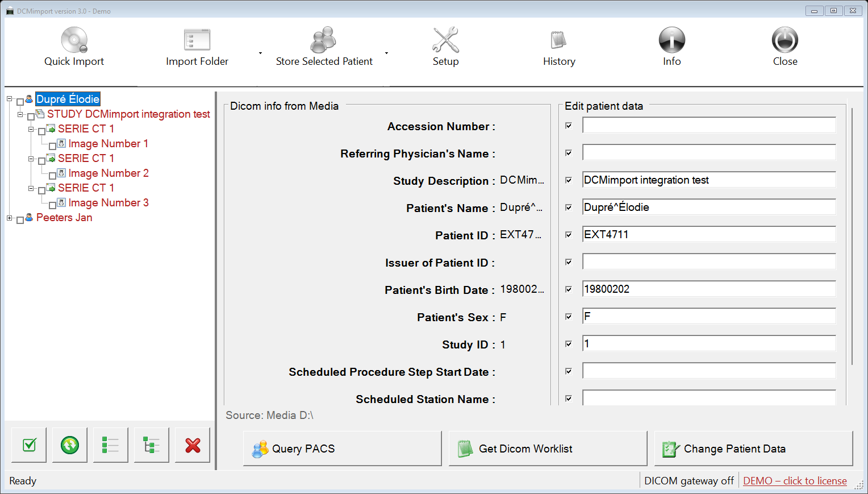This screenshot has height=494, width=868.
Task: Open the DEMO – click to license link
Action: (795, 481)
